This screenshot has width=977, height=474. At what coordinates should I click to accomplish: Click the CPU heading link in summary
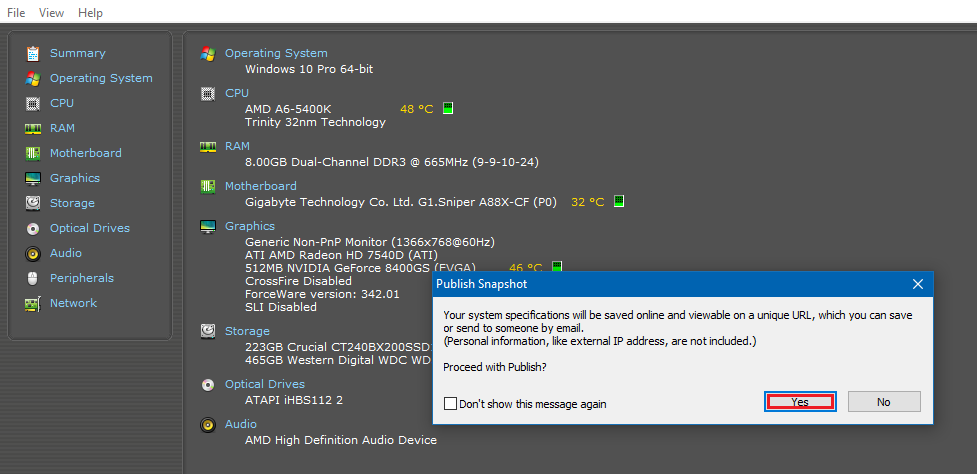(x=237, y=93)
